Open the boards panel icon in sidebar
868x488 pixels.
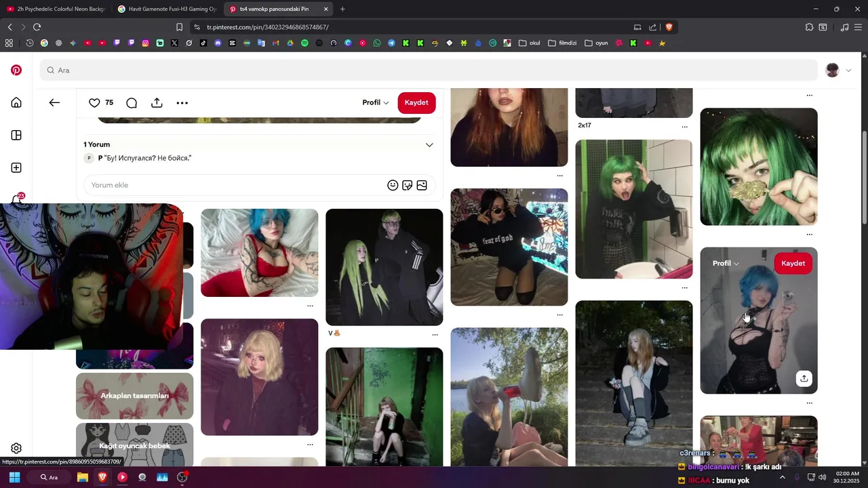point(16,135)
